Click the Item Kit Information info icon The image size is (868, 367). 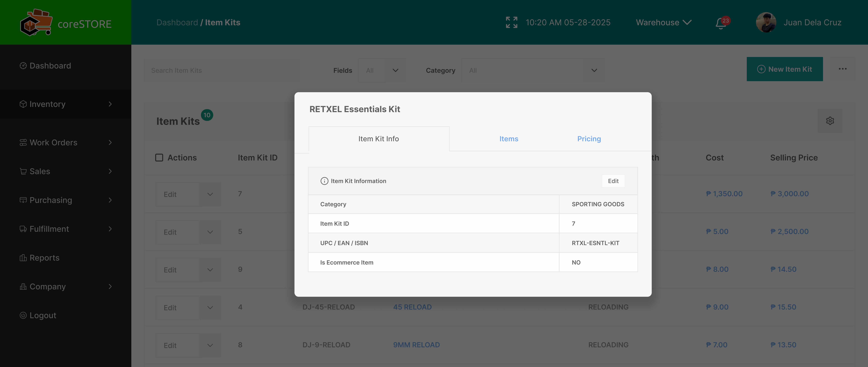[324, 181]
